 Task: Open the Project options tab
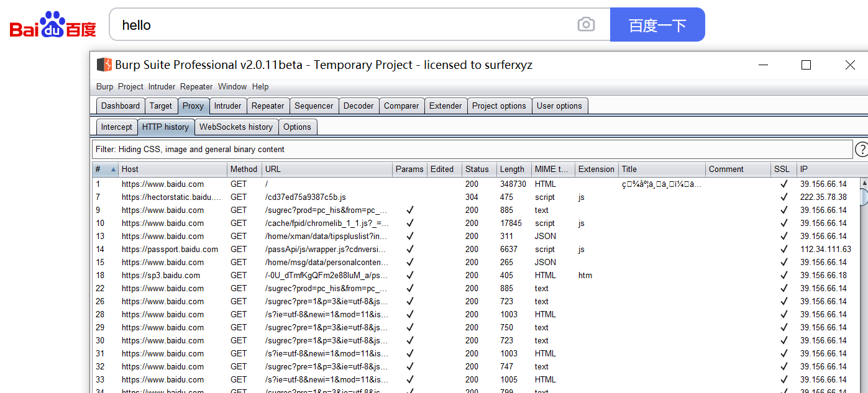pos(499,106)
